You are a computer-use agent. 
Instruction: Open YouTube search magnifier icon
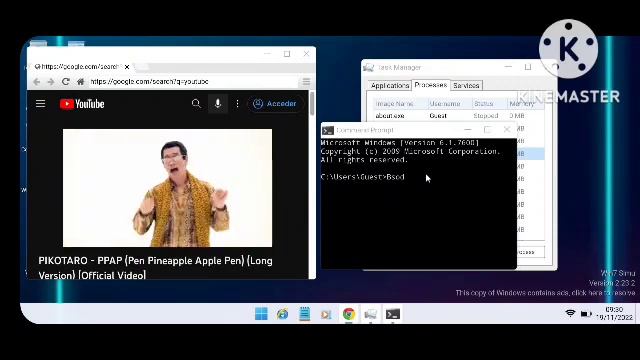coord(196,104)
